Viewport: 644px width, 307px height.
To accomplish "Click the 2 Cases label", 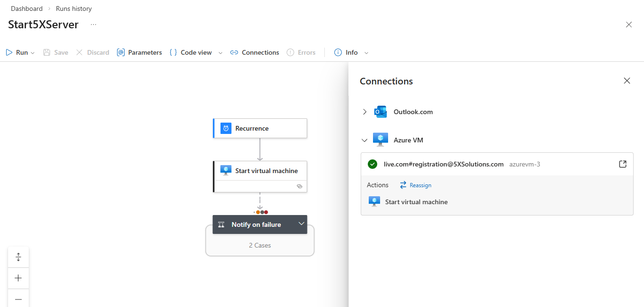I will [260, 245].
